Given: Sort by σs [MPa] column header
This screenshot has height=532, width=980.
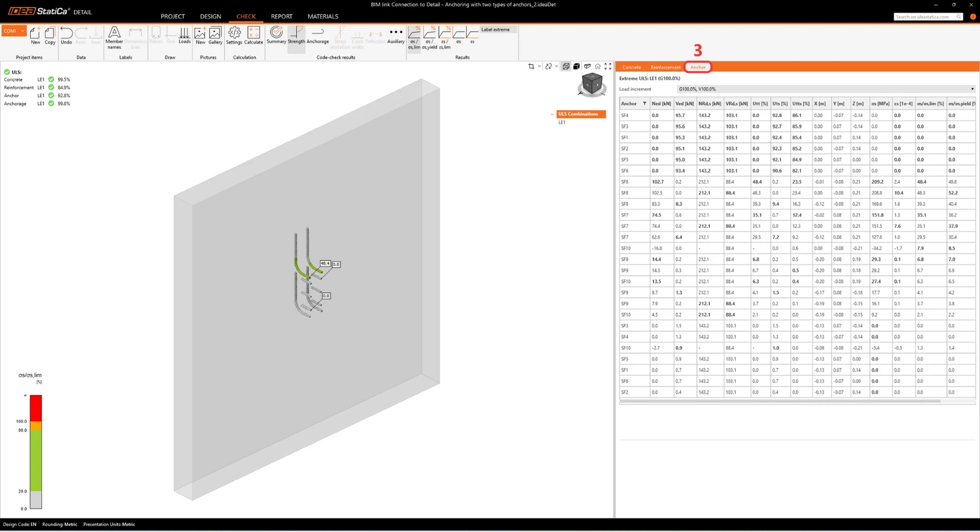Looking at the screenshot, I should (x=881, y=104).
